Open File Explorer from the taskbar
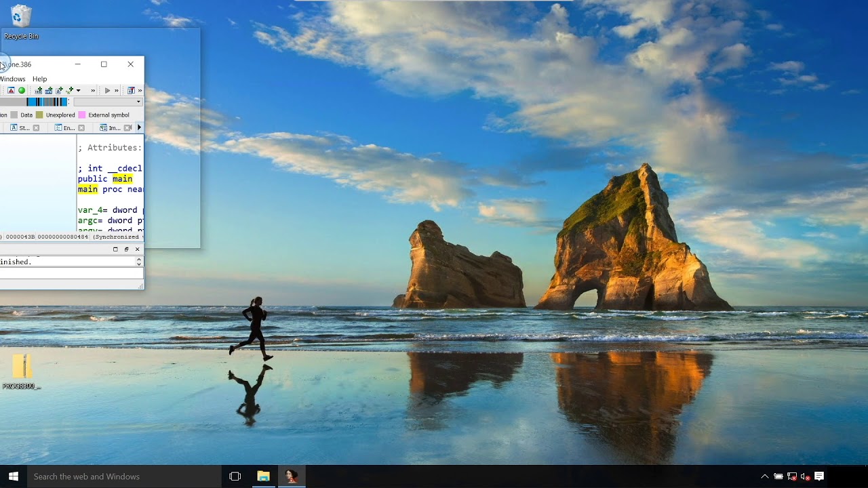 click(263, 476)
